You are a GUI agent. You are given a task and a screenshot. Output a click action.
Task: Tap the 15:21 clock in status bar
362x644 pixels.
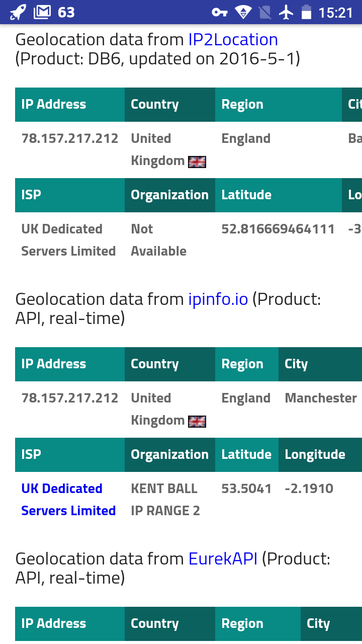(336, 12)
